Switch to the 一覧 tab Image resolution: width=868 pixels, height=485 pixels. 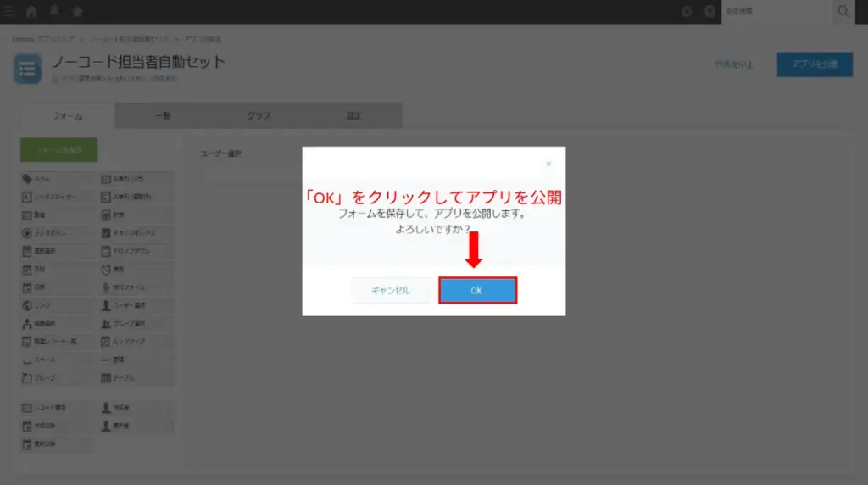[163, 115]
